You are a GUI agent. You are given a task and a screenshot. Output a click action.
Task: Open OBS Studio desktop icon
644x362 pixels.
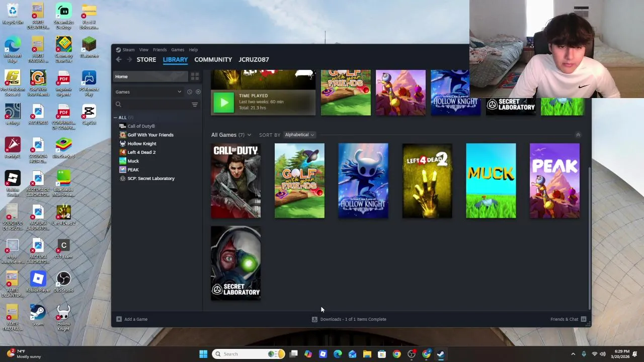(x=63, y=282)
